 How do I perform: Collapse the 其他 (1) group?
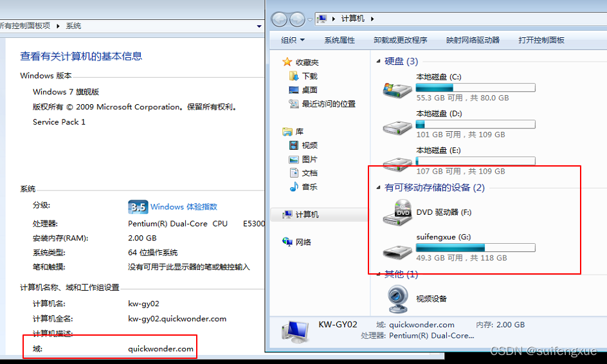tap(378, 275)
